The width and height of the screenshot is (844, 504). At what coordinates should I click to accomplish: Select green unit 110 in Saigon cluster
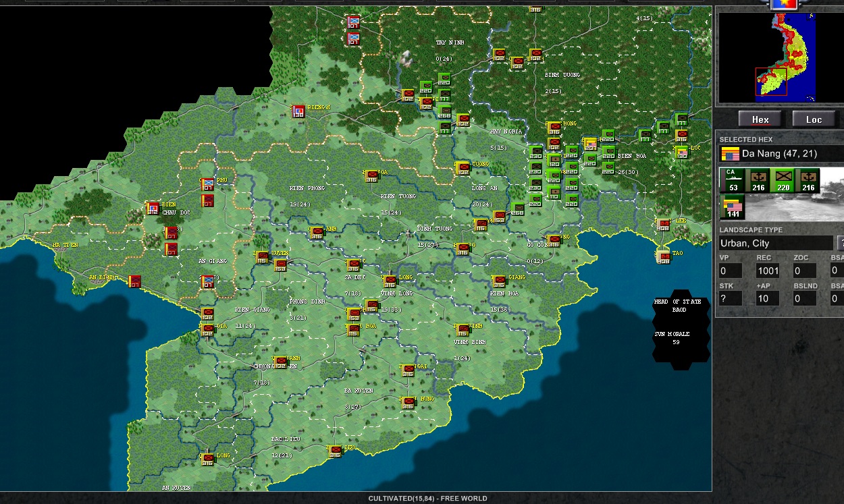click(554, 194)
